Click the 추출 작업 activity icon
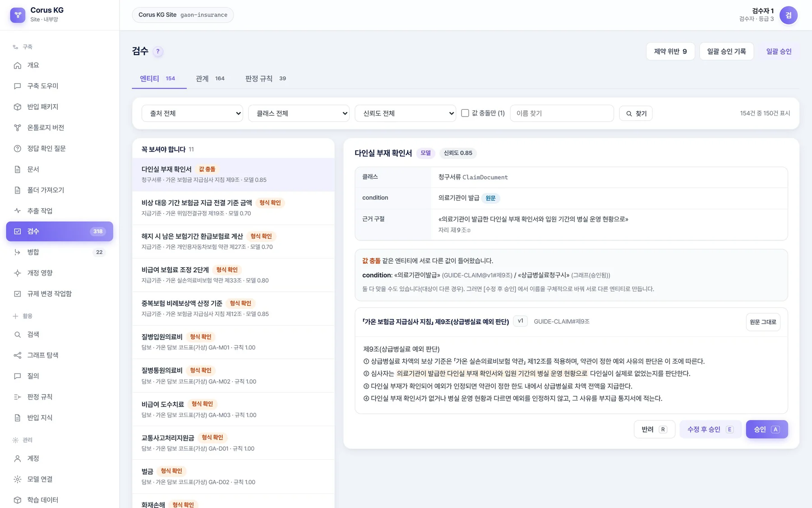Screen dimensions: 812x508 18,211
